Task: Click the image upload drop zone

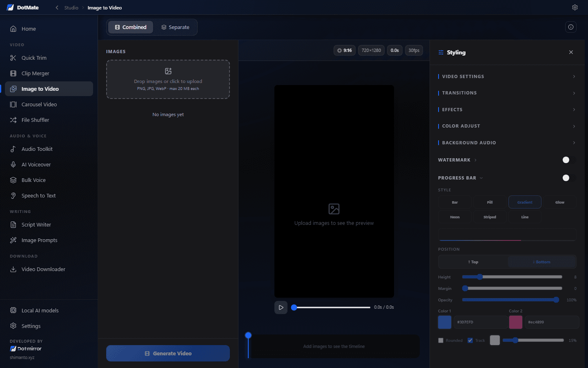Action: (x=168, y=79)
